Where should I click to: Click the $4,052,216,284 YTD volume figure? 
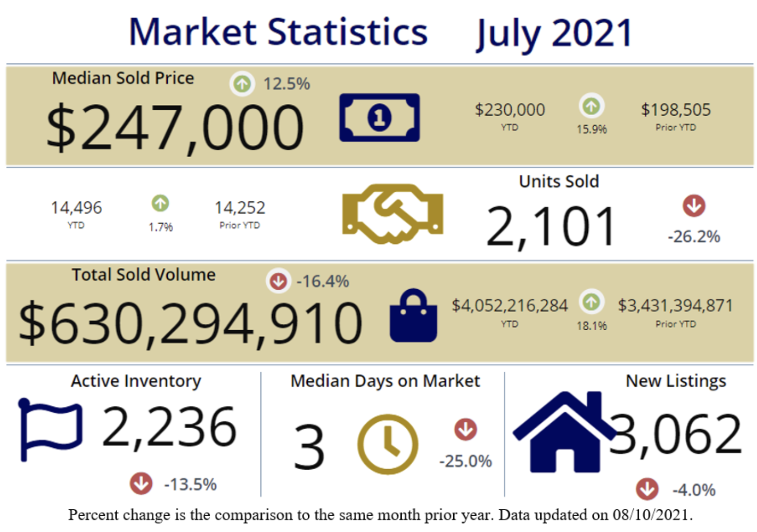click(x=510, y=305)
